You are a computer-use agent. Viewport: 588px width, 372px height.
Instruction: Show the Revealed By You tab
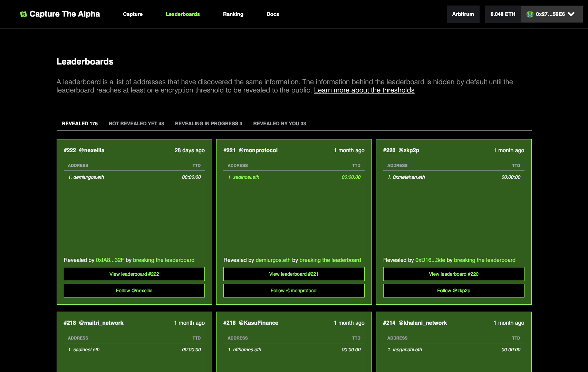pyautogui.click(x=279, y=124)
